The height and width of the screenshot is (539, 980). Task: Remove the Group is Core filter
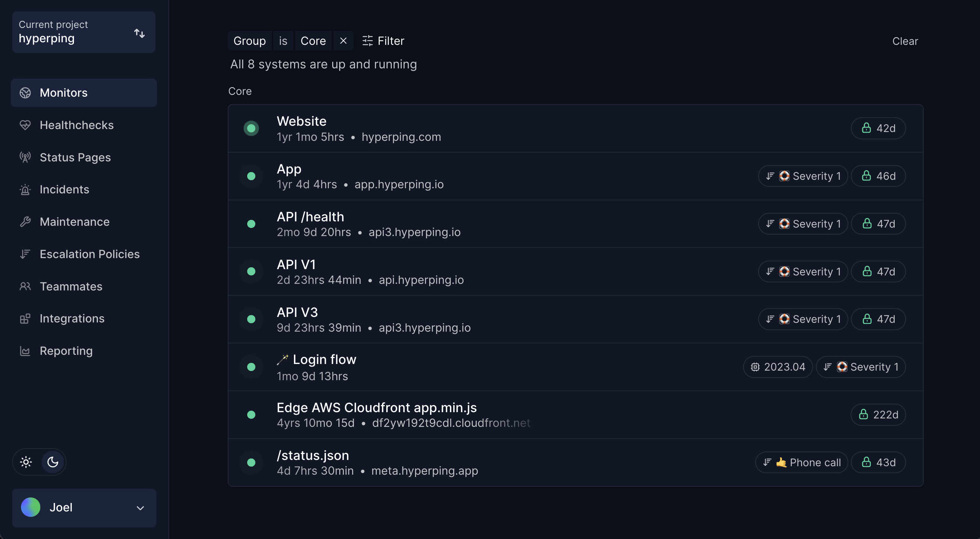click(343, 41)
